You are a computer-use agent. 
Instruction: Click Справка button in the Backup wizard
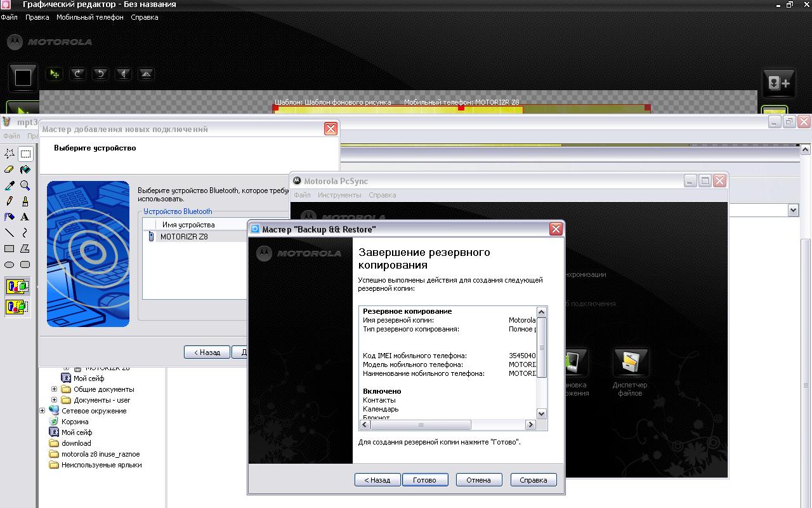click(x=534, y=480)
